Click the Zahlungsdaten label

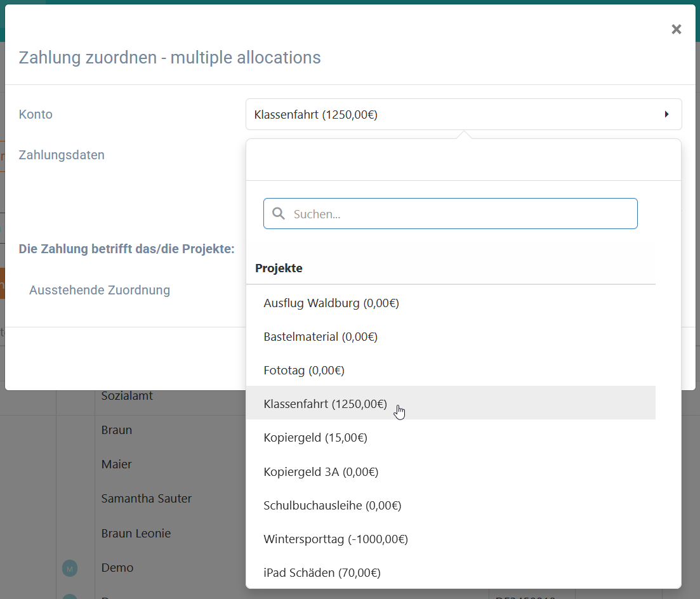[x=62, y=155]
